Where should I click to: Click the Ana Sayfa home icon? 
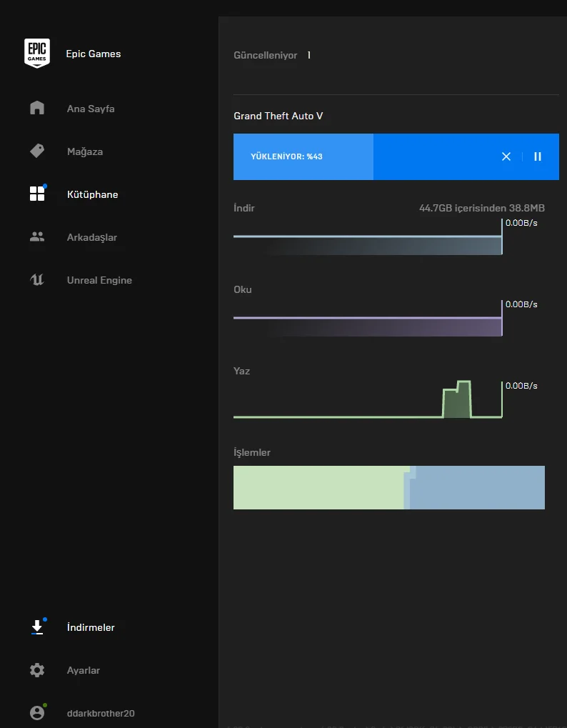pyautogui.click(x=37, y=109)
